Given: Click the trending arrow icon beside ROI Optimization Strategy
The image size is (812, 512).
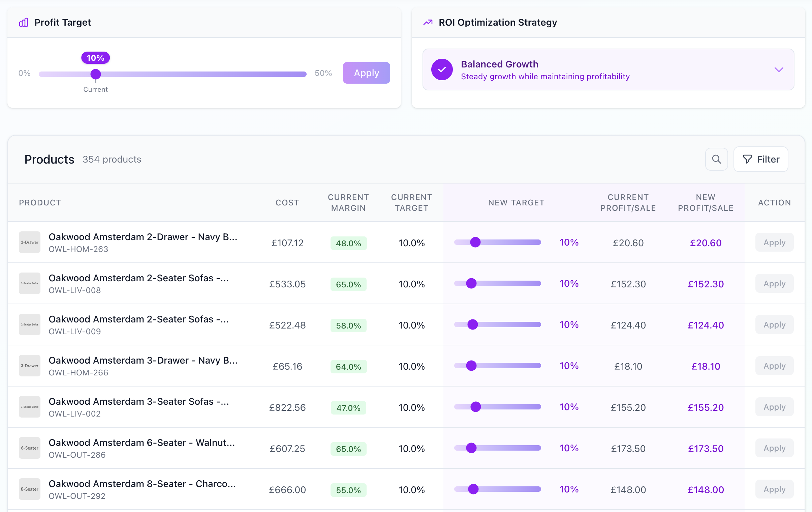Looking at the screenshot, I should [x=427, y=22].
